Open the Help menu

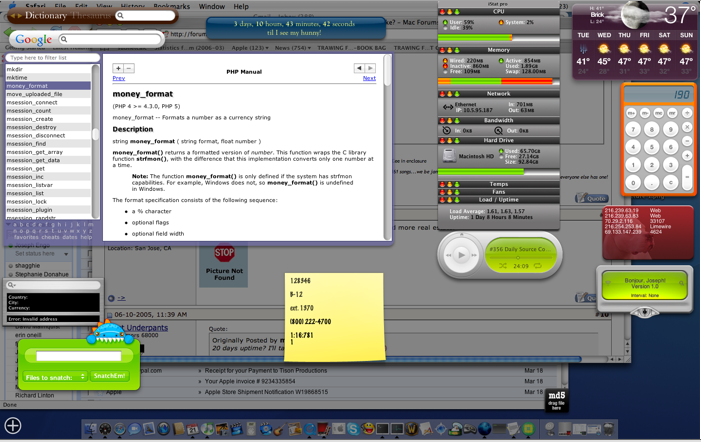coord(241,6)
